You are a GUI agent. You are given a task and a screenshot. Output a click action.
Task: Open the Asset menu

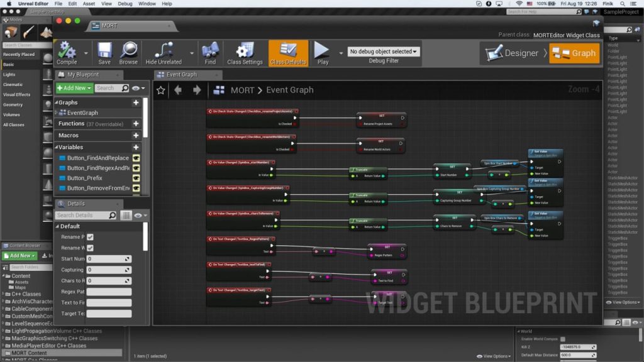point(89,4)
